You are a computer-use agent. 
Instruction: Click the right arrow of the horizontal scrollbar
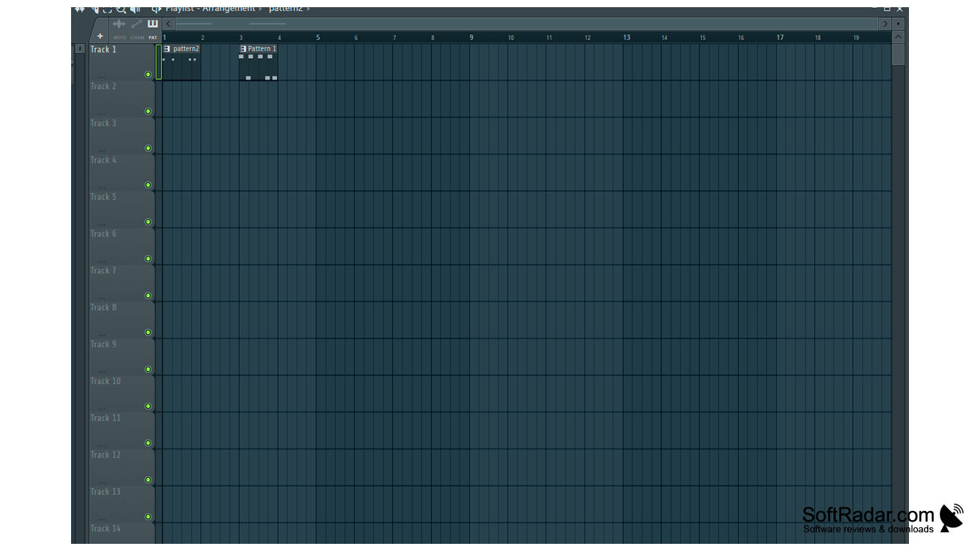pyautogui.click(x=885, y=24)
